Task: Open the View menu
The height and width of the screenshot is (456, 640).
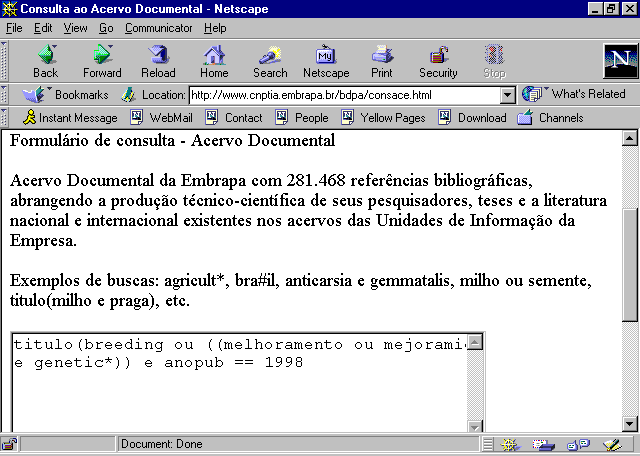Action: pos(75,28)
